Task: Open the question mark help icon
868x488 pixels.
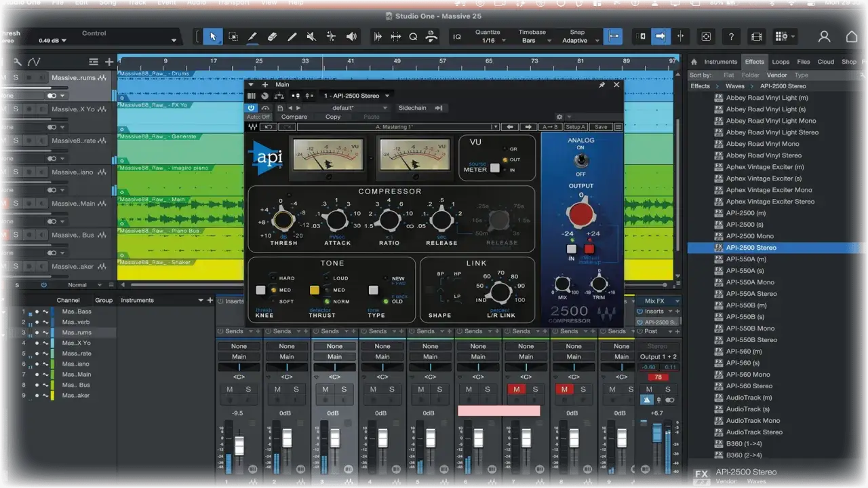Action: (731, 37)
